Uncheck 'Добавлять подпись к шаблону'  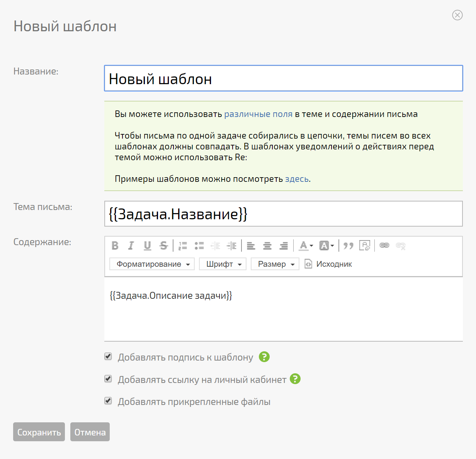108,356
